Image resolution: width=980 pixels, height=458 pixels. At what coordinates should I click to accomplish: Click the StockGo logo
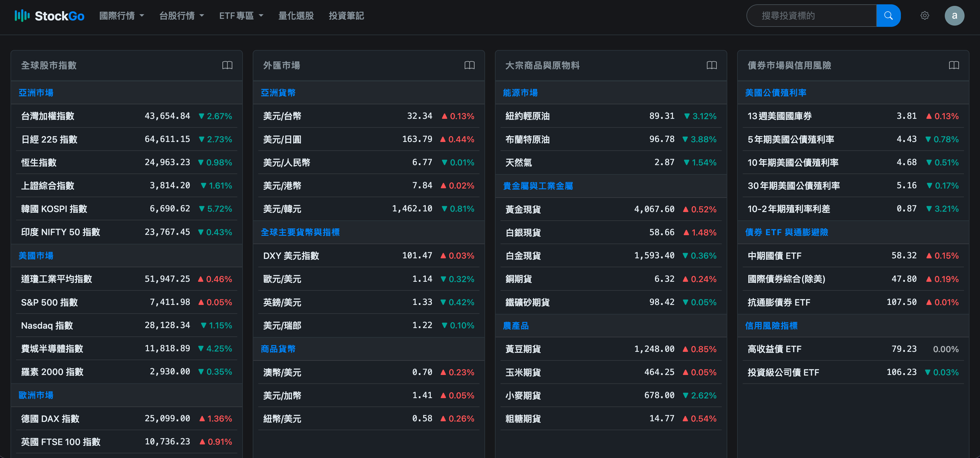coord(49,15)
